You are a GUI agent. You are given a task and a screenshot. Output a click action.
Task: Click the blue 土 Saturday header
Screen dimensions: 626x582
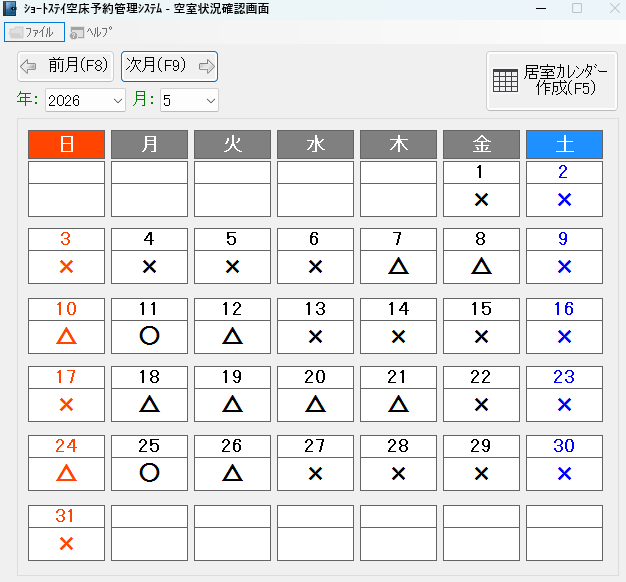pos(564,144)
